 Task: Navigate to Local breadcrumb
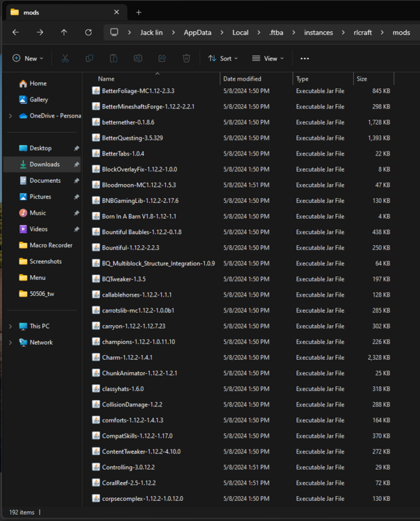(240, 33)
